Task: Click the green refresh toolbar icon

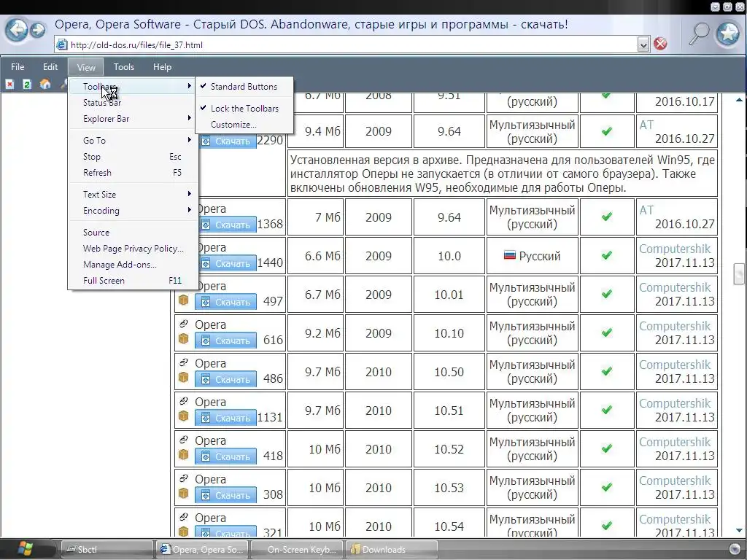Action: pyautogui.click(x=27, y=85)
